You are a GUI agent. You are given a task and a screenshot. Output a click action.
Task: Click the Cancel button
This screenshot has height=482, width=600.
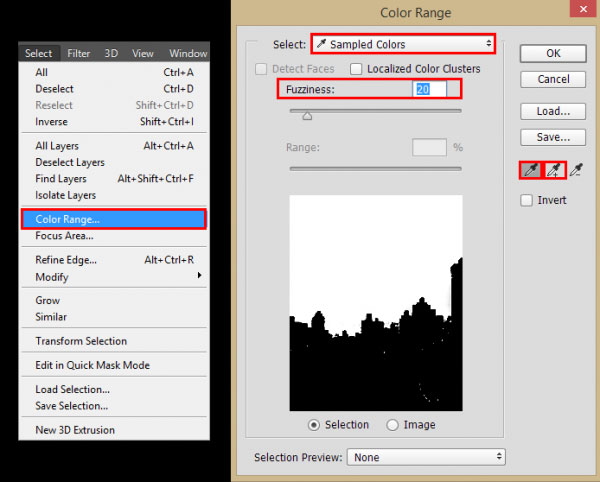[x=553, y=80]
